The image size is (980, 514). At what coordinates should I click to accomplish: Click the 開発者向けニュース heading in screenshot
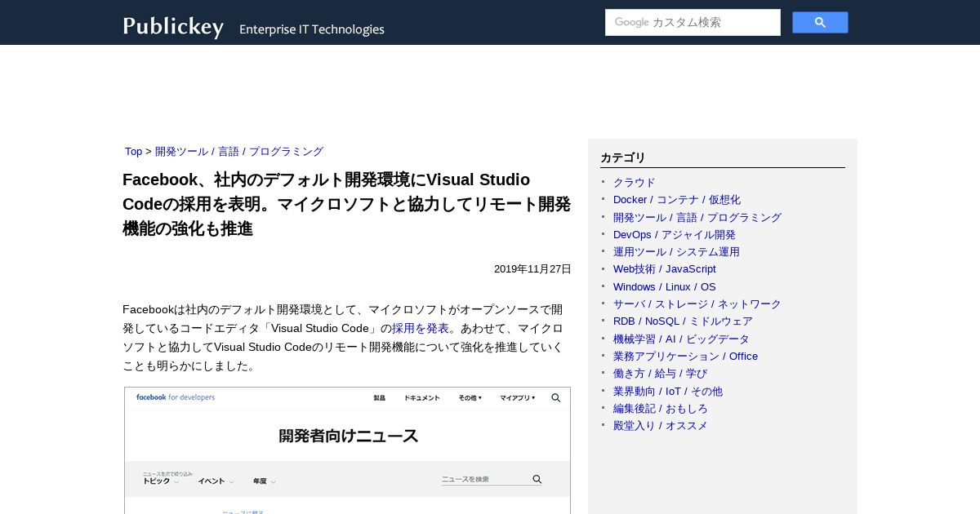[x=349, y=436]
